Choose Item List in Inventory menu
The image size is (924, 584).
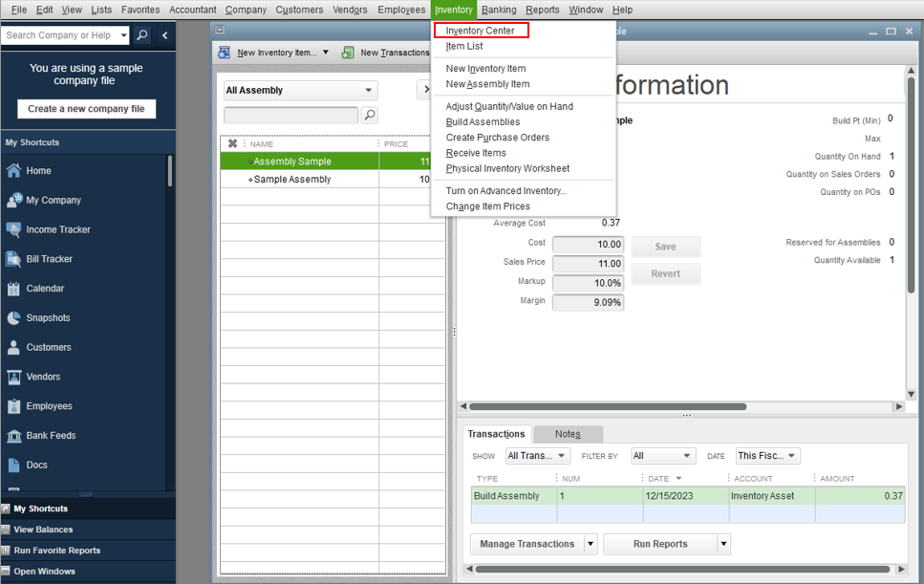[x=464, y=46]
